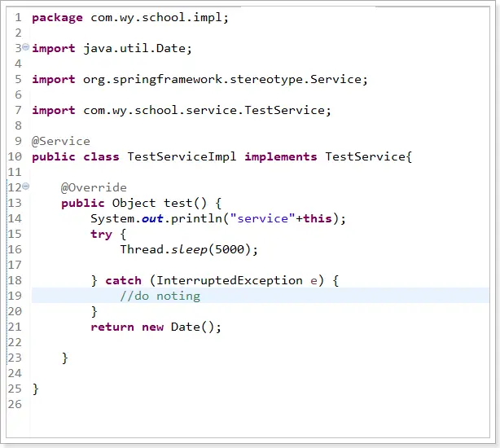Click 'org.springframework.stereotype.Service;' import
This screenshot has height=448, width=500.
click(x=226, y=79)
